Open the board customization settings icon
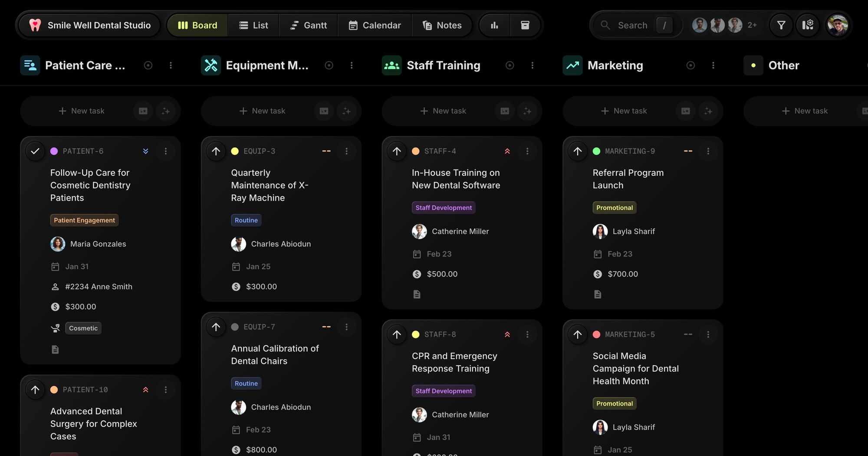Screen dimensions: 868x456 808,25
